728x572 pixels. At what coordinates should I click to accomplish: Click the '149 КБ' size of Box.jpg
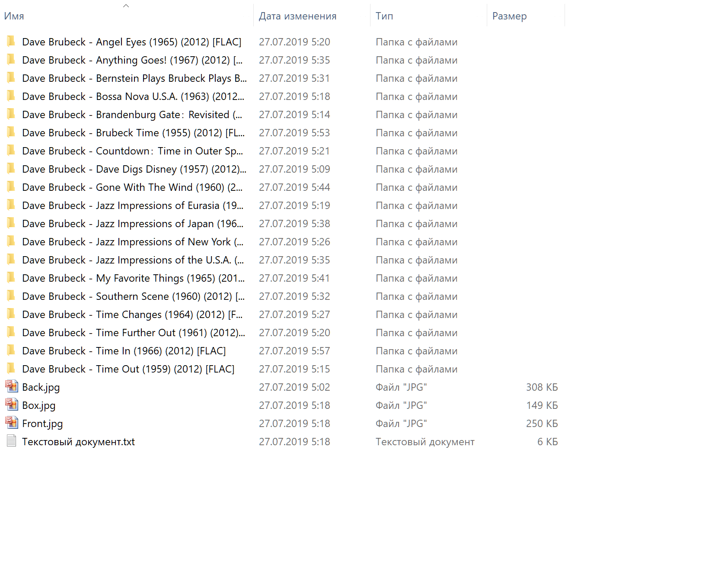pos(542,405)
